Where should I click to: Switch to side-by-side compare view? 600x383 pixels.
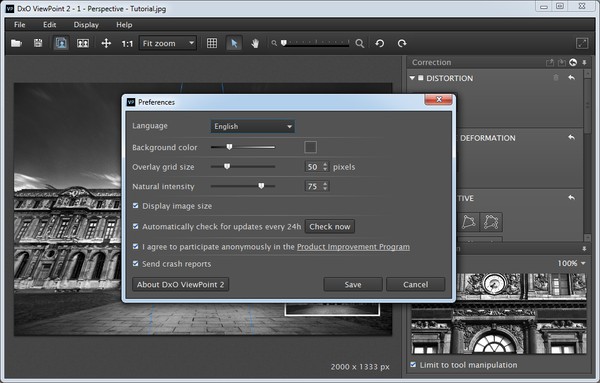coord(83,43)
